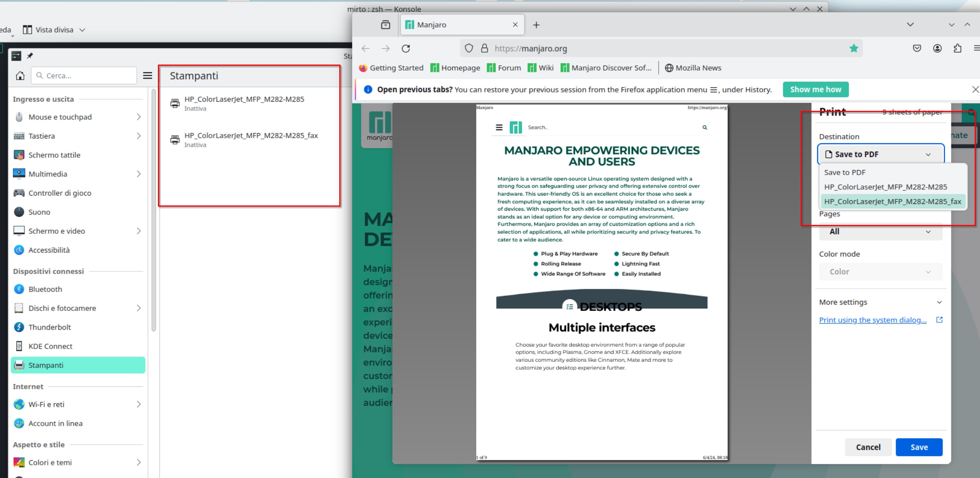Click Cancel in print dialog
This screenshot has width=980, height=478.
(868, 447)
